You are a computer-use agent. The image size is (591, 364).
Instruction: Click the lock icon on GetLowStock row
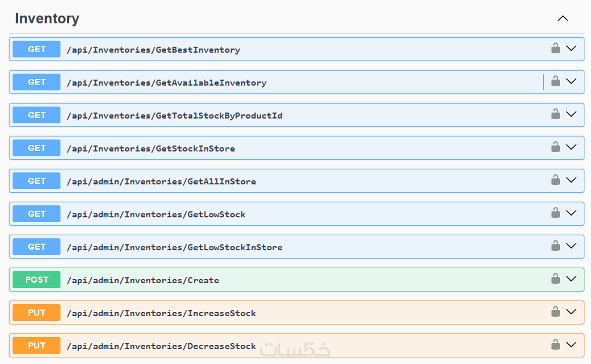556,213
